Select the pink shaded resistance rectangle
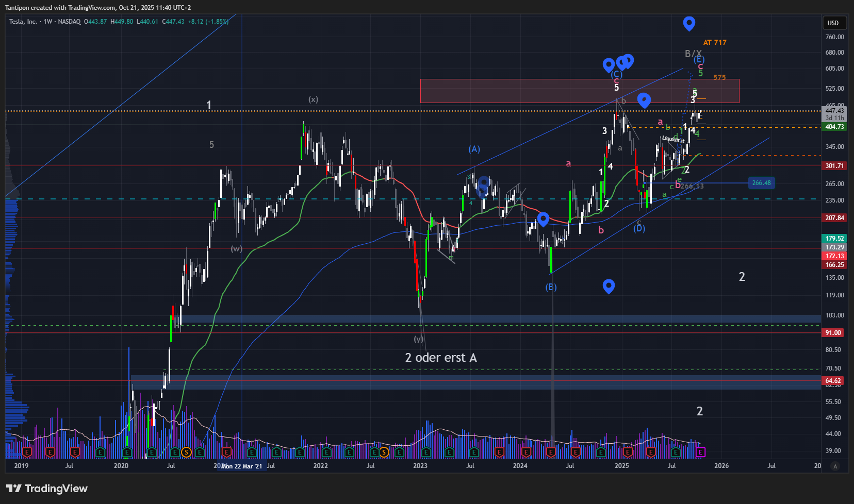This screenshot has width=854, height=504. [516, 91]
